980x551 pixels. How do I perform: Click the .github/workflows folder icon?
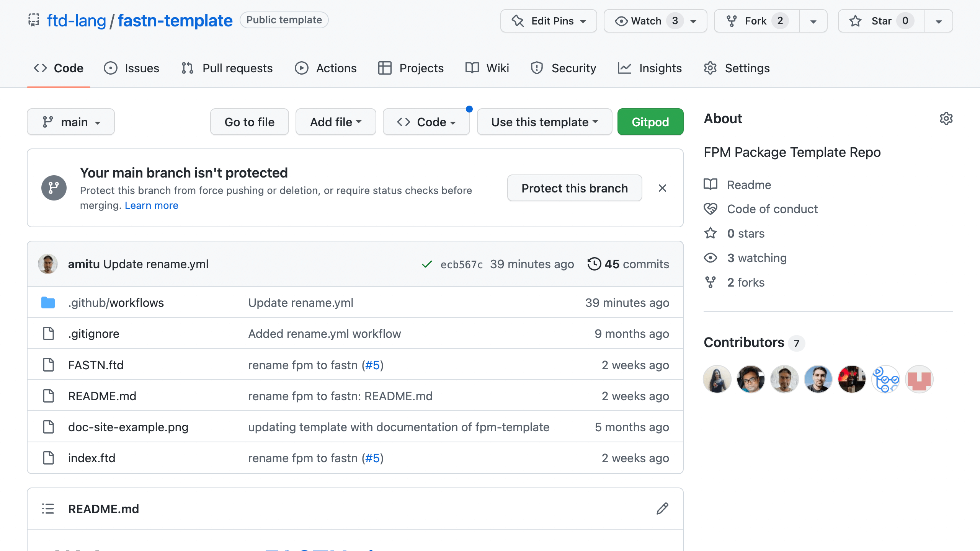[x=48, y=302]
